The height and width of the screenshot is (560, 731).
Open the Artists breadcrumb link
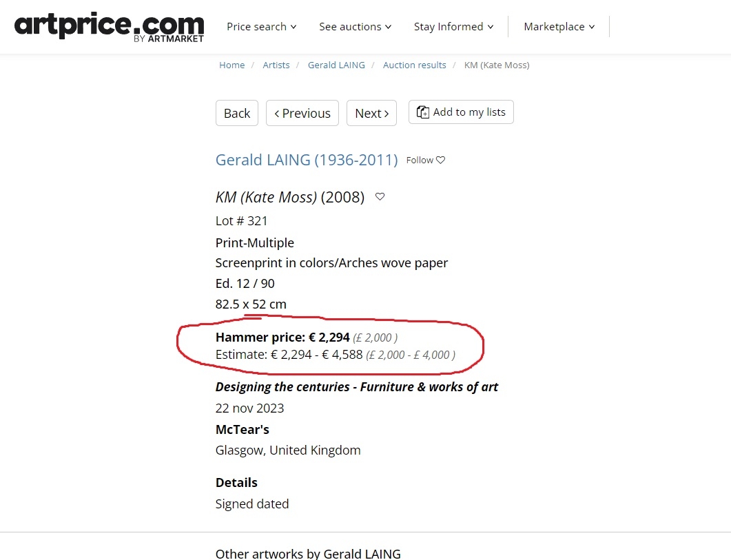coord(276,65)
